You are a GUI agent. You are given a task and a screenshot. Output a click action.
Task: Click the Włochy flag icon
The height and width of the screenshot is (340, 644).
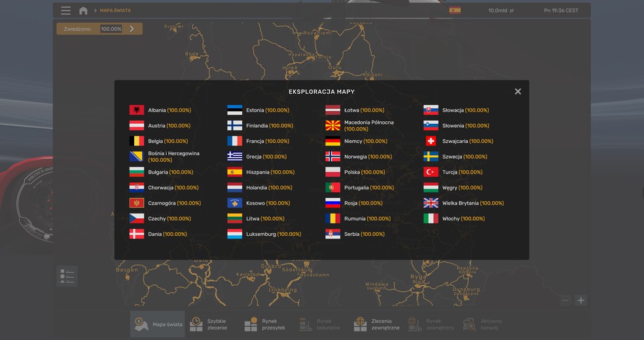coord(431,219)
